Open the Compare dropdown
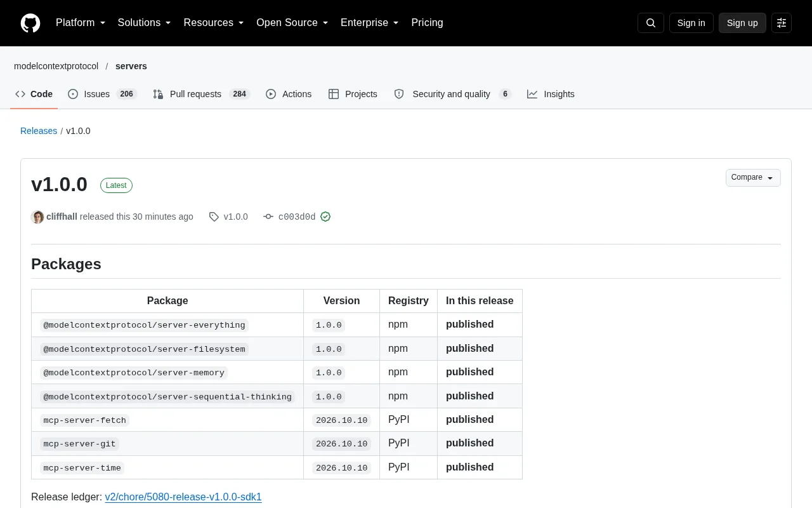Image resolution: width=812 pixels, height=508 pixels. [x=753, y=178]
